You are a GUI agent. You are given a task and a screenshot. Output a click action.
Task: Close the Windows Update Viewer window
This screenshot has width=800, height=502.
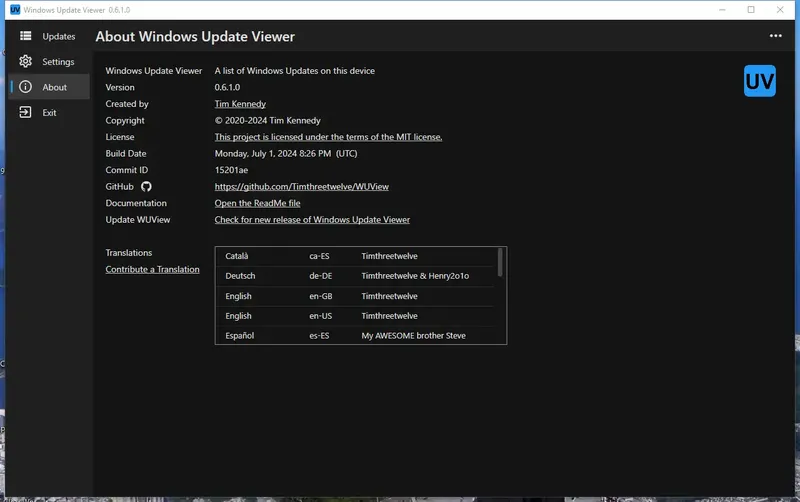point(780,10)
